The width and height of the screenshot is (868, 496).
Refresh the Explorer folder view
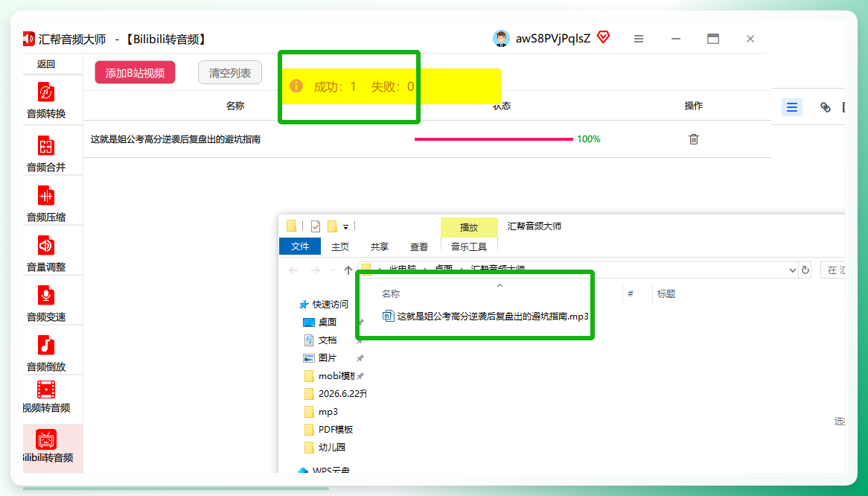[805, 270]
